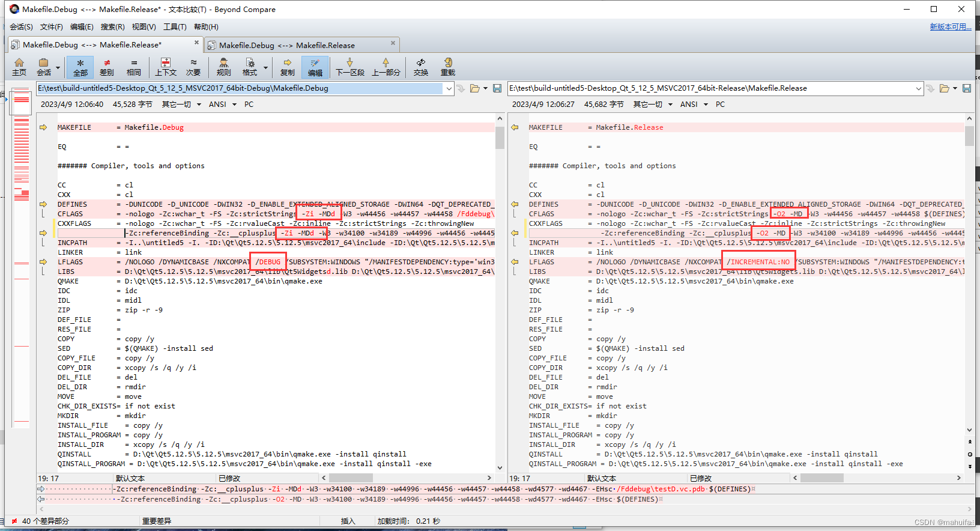
Task: Click the right pane vertical scrollbar thumb
Action: pyautogui.click(x=969, y=135)
